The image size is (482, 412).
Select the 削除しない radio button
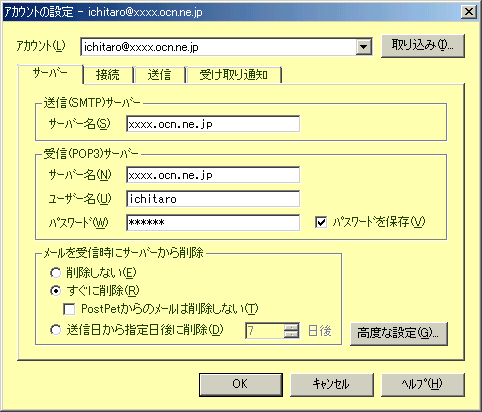(56, 273)
